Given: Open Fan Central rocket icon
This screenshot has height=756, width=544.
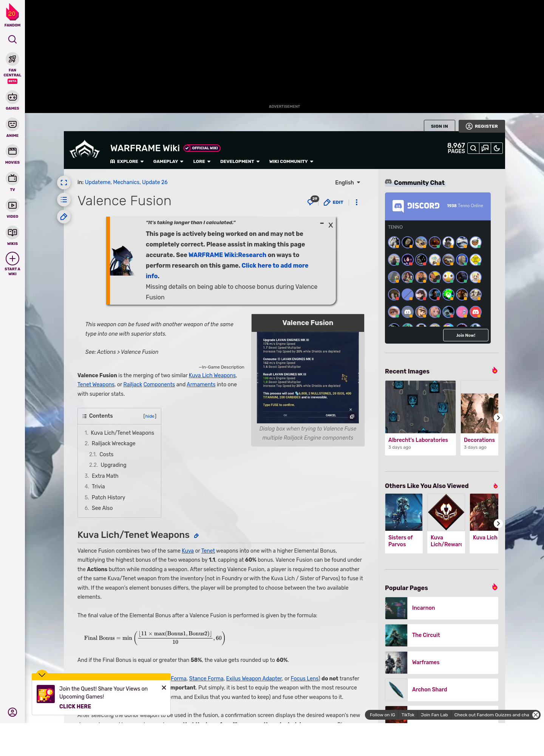Looking at the screenshot, I should 12,59.
